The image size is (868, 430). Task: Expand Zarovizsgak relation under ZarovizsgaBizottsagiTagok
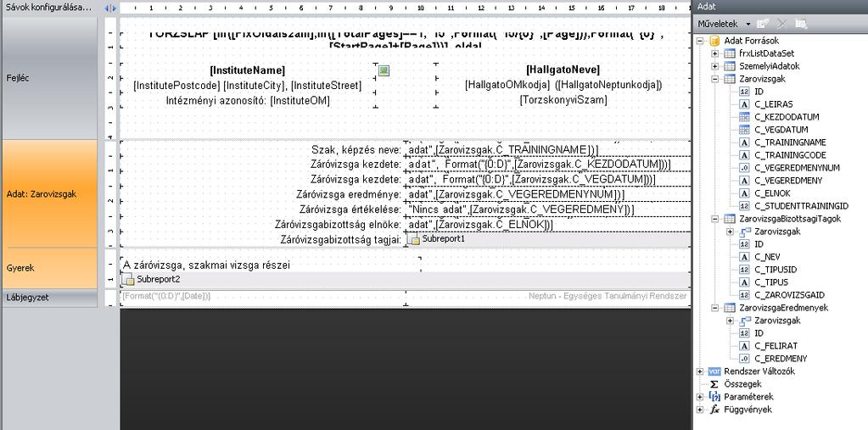click(x=731, y=232)
